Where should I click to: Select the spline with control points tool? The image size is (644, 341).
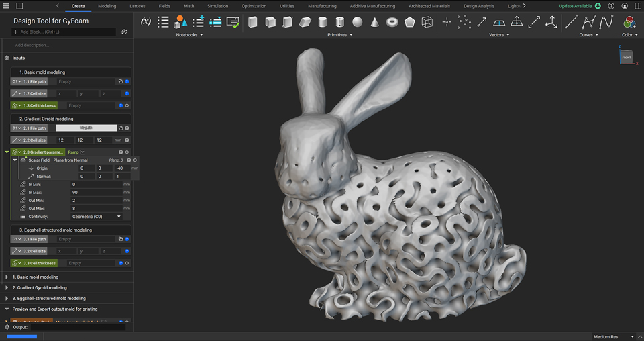(588, 22)
